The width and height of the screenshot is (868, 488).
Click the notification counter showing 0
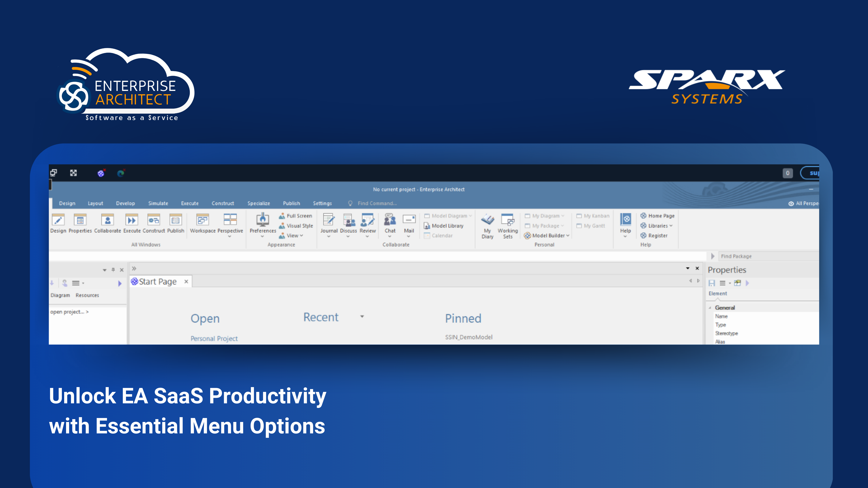(787, 173)
